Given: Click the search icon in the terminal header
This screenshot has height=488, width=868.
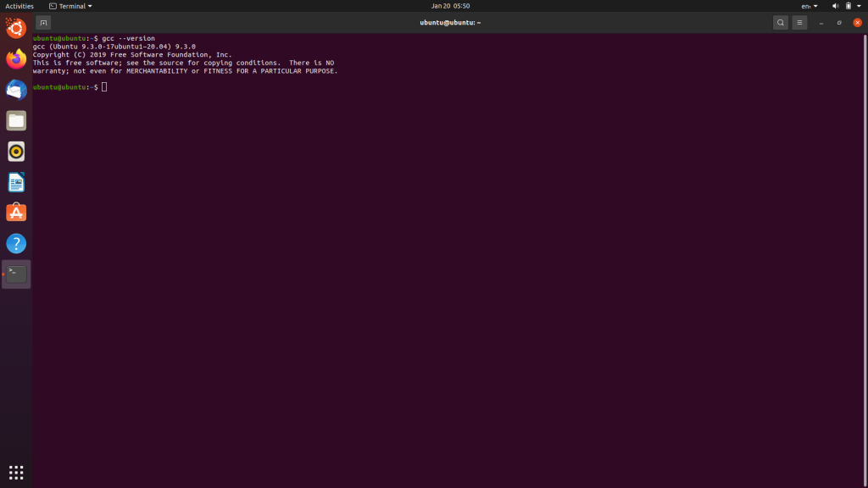Looking at the screenshot, I should [780, 22].
